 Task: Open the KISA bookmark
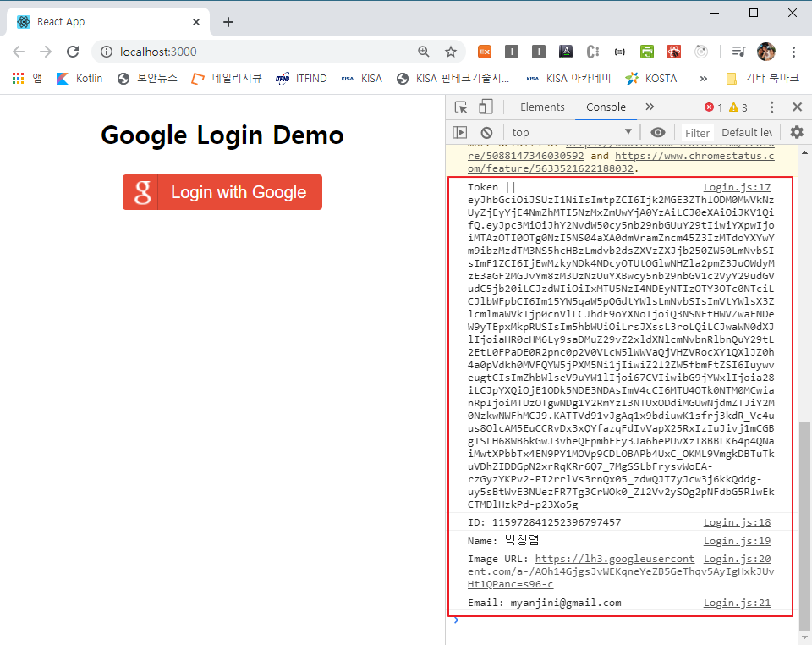tap(362, 78)
